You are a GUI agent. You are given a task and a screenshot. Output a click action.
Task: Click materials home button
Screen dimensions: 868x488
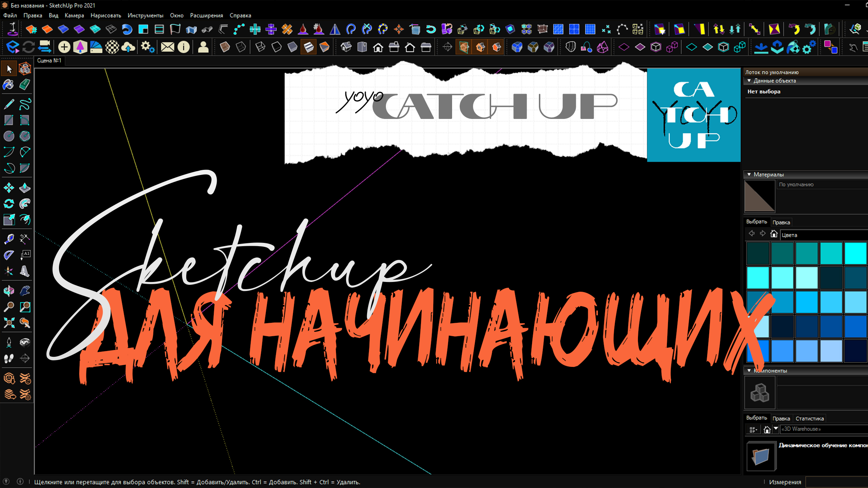(x=774, y=234)
